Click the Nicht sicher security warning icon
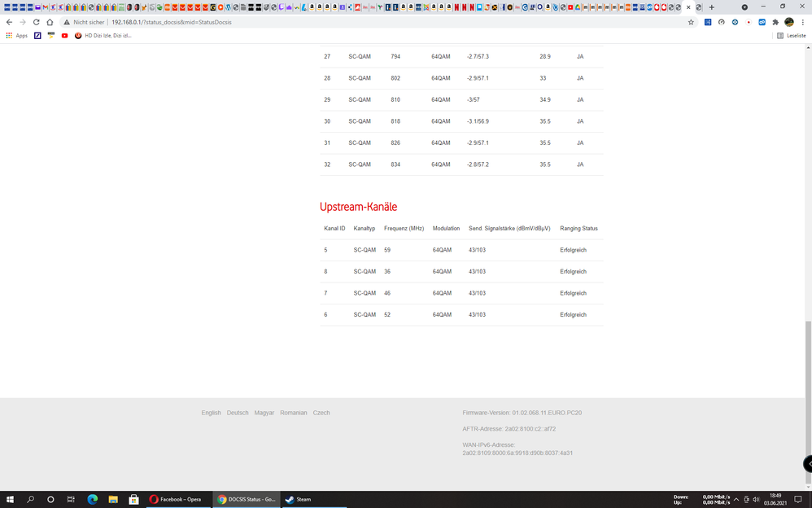 click(67, 22)
